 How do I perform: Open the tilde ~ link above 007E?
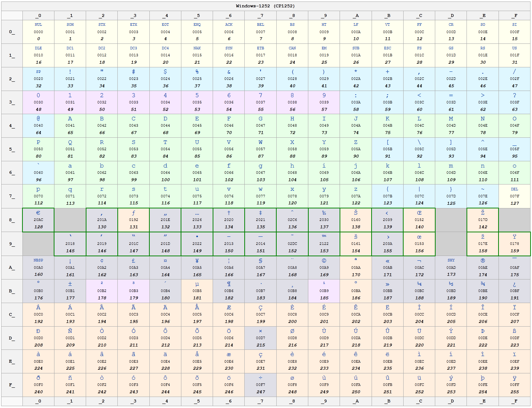483,189
